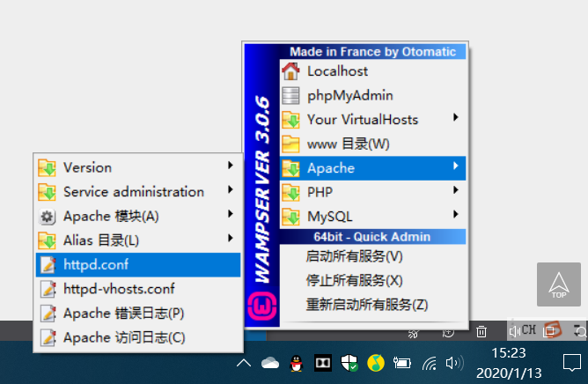Expand the Apache submenu arrow
588x384 pixels.
(x=456, y=166)
